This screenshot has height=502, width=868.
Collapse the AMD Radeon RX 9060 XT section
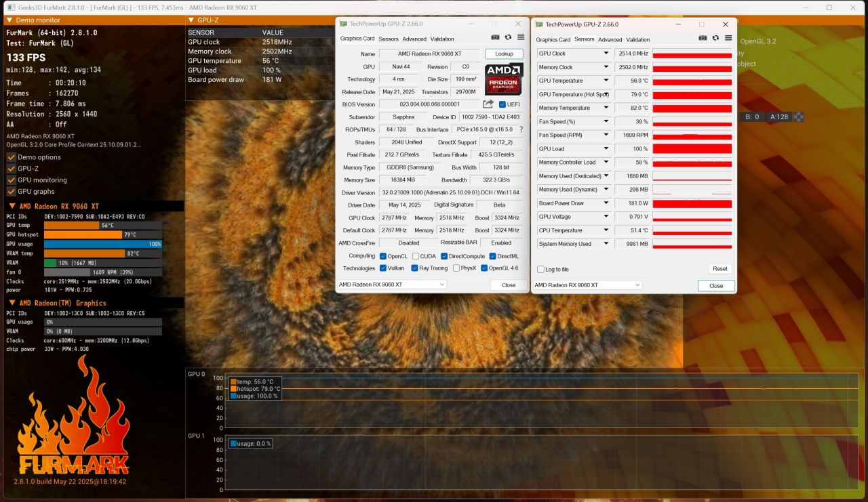pos(12,206)
